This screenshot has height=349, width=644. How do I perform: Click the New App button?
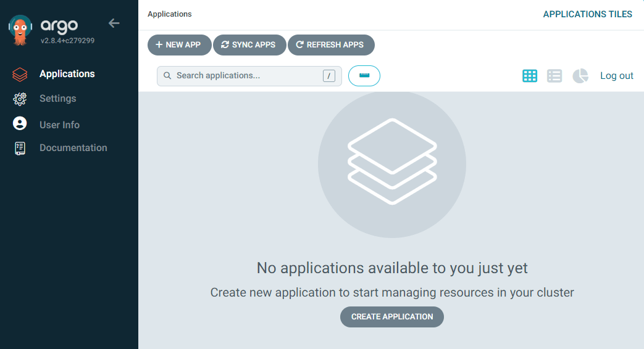180,44
